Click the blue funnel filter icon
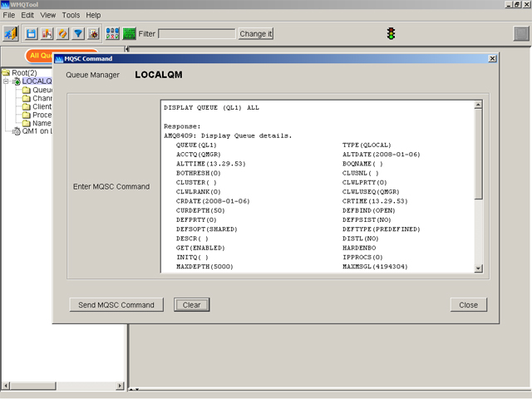532x399 pixels. pos(78,33)
